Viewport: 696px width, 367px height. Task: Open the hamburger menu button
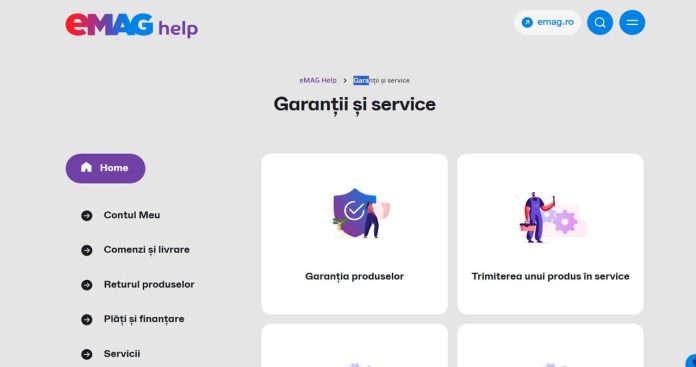coord(632,22)
